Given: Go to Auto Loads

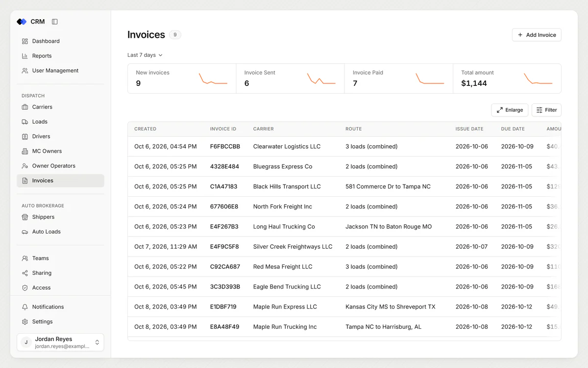Looking at the screenshot, I should (60, 232).
